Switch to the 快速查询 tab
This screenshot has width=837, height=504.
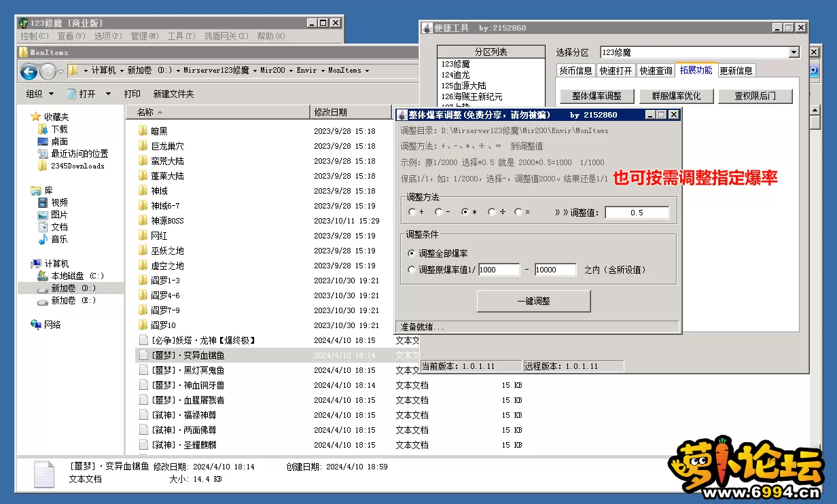(656, 71)
